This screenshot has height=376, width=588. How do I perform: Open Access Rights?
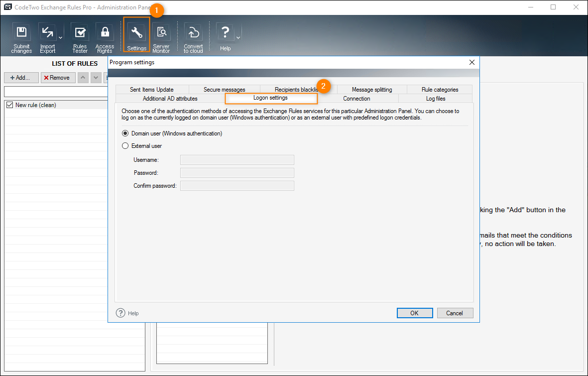[105, 37]
